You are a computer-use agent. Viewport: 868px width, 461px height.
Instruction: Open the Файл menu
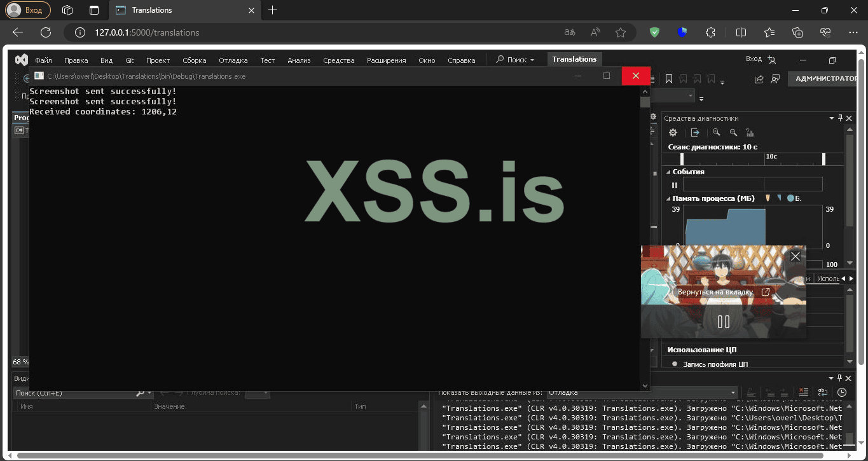[x=43, y=60]
